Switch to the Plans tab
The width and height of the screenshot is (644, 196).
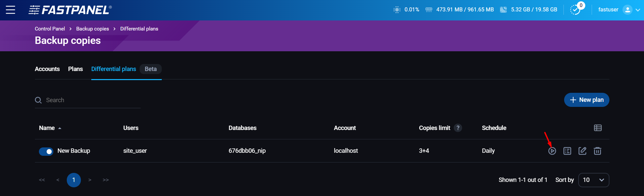[x=76, y=69]
